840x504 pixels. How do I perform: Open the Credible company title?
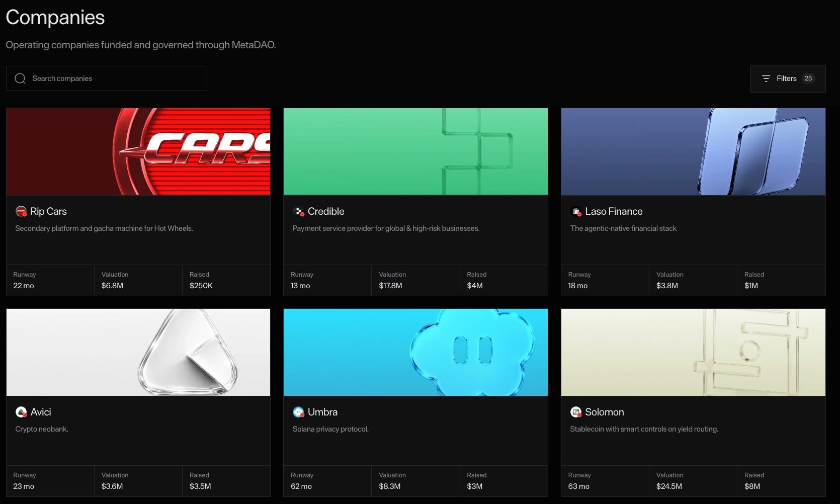pyautogui.click(x=326, y=211)
